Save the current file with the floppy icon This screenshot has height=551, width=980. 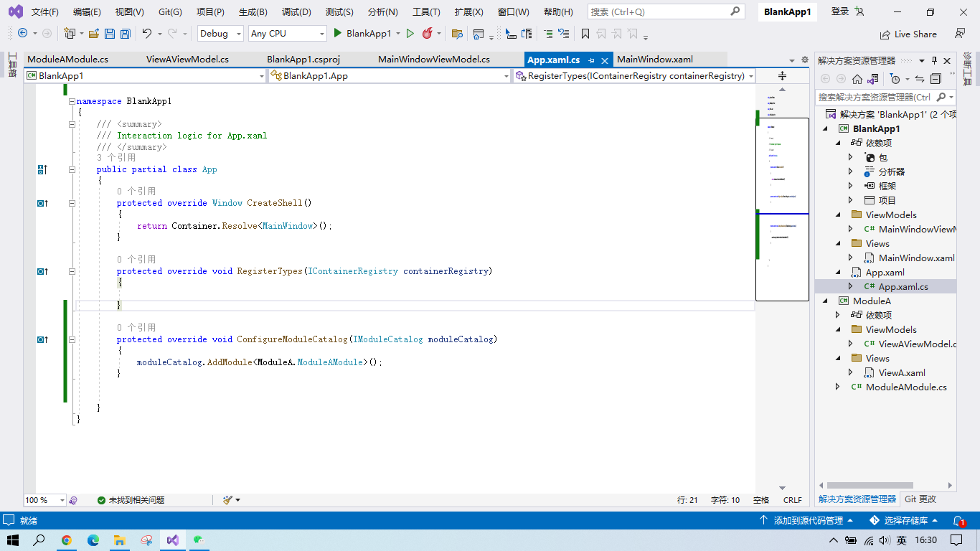pyautogui.click(x=110, y=34)
